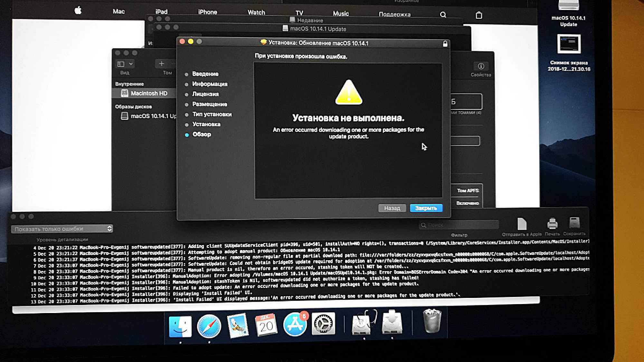
Task: Click the Печать printer icon in log window
Action: (x=552, y=224)
